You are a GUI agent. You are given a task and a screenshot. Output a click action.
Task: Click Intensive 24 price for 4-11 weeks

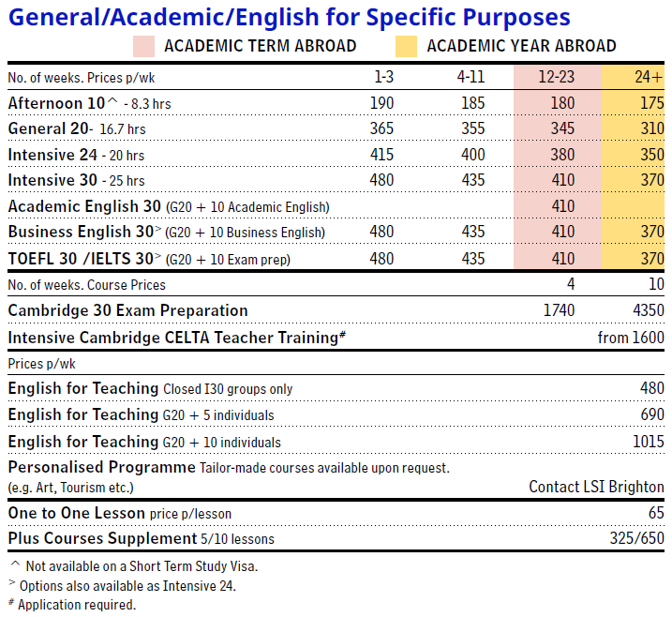(x=472, y=155)
